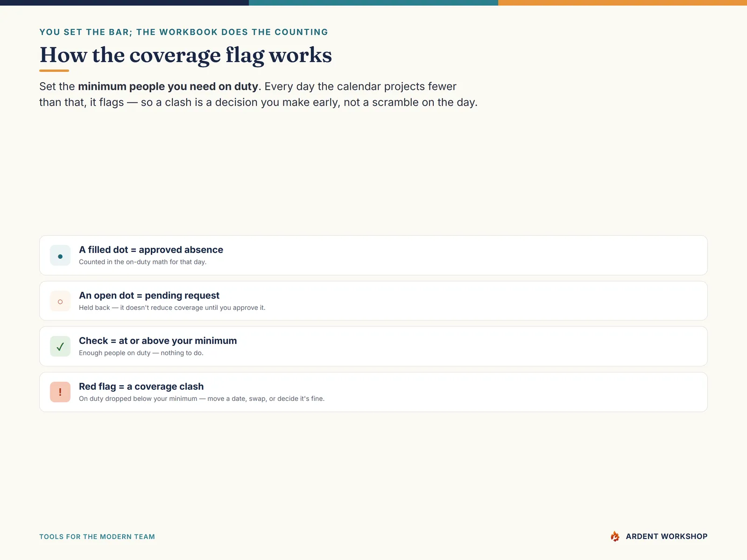Select 'A filled dot = approved absence' heading
747x560 pixels.
151,250
